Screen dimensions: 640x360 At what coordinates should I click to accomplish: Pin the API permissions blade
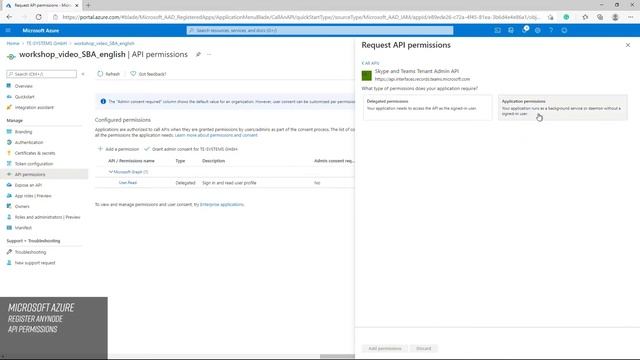click(x=198, y=54)
